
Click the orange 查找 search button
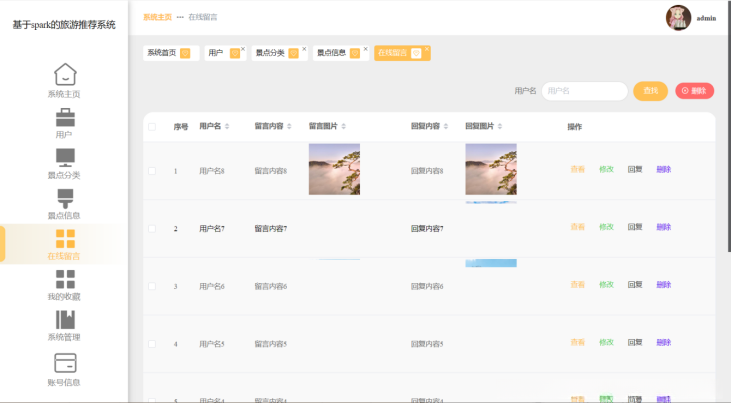point(650,91)
